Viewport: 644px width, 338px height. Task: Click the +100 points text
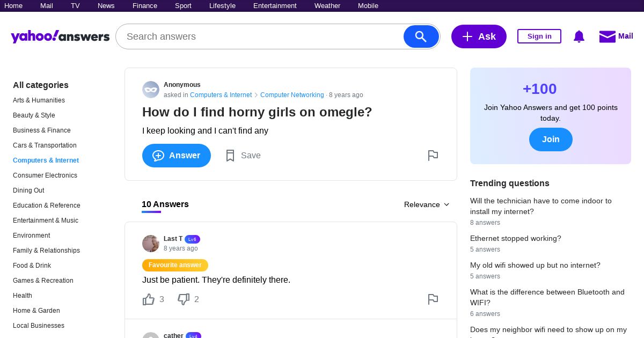coord(539,89)
